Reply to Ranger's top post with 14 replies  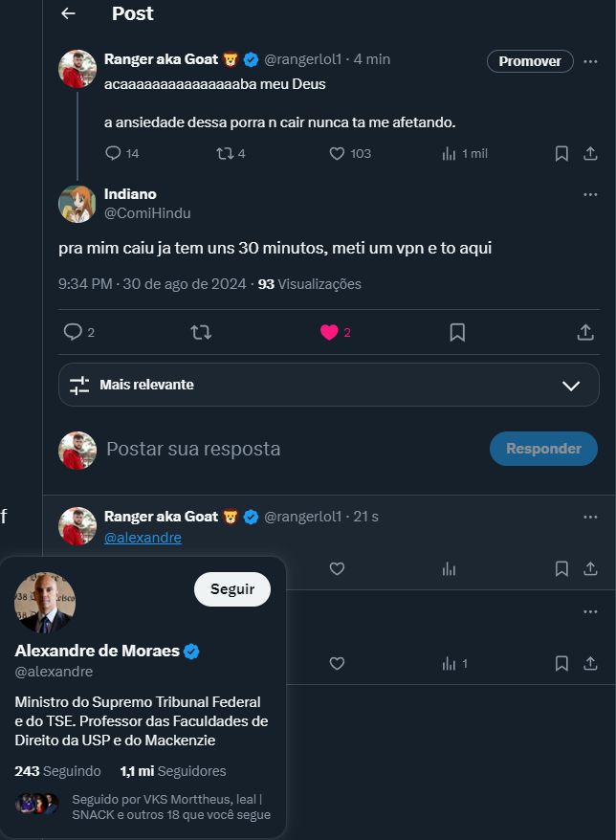coord(113,153)
